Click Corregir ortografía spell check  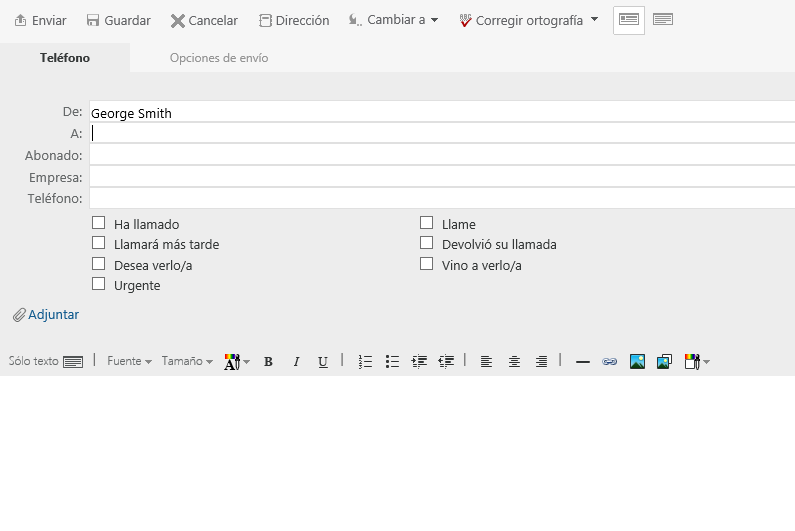tap(521, 20)
